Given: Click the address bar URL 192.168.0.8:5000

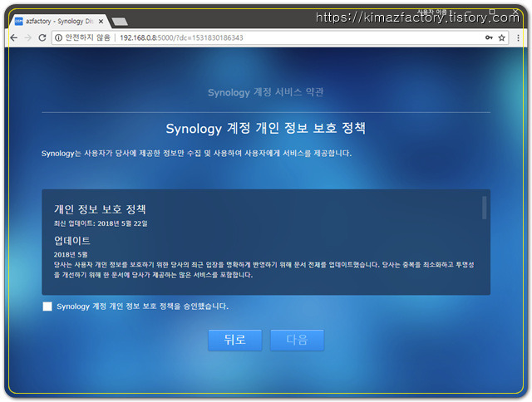Looking at the screenshot, I should 181,37.
